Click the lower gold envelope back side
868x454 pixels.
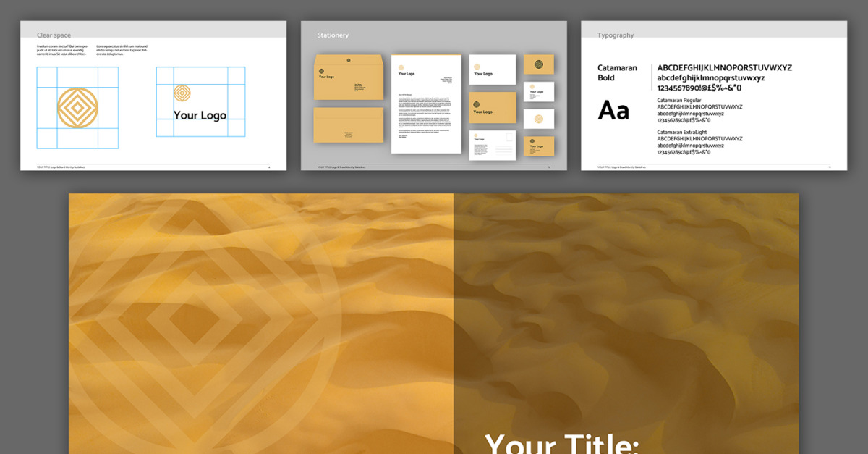click(x=349, y=125)
